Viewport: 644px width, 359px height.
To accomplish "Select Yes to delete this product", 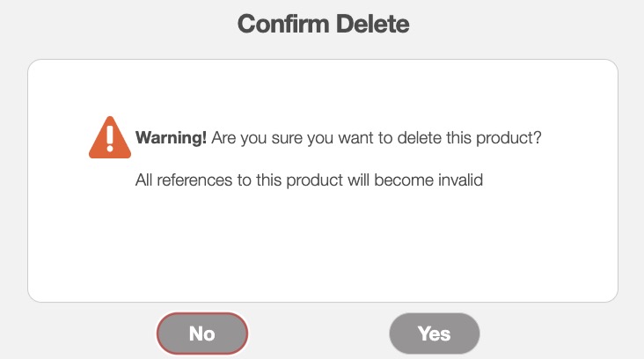I will (435, 333).
